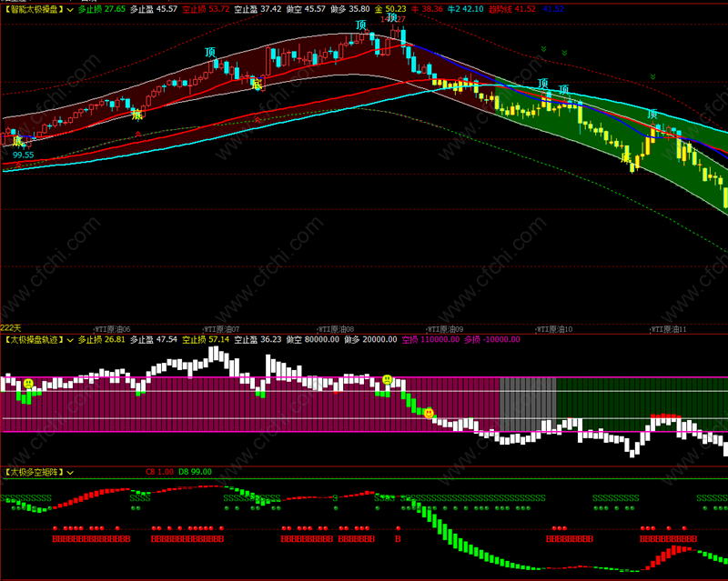Click the 多止损 27.65 label in the top header
Image resolution: width=728 pixels, height=581 pixels.
click(102, 9)
